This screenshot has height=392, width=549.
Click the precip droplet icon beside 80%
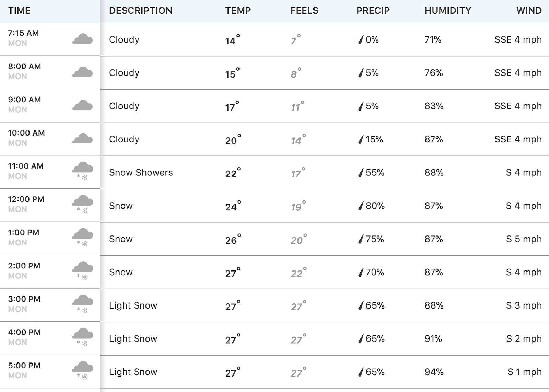point(361,206)
